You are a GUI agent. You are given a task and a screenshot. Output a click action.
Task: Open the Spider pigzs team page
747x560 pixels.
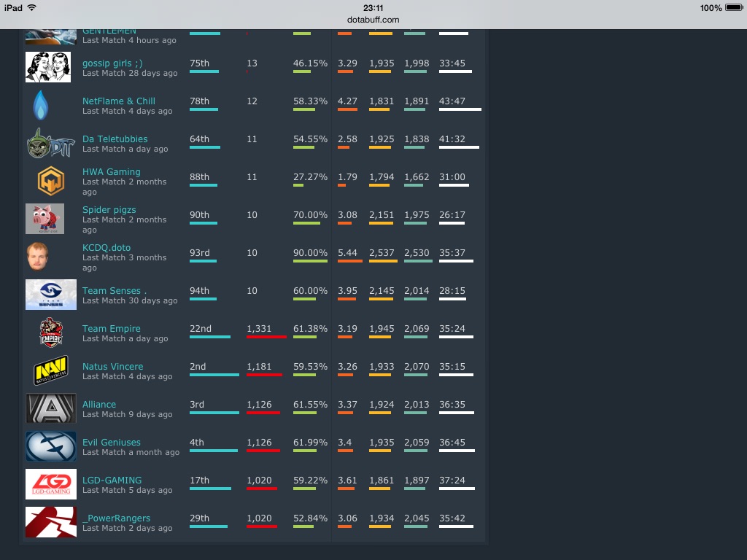coord(109,210)
